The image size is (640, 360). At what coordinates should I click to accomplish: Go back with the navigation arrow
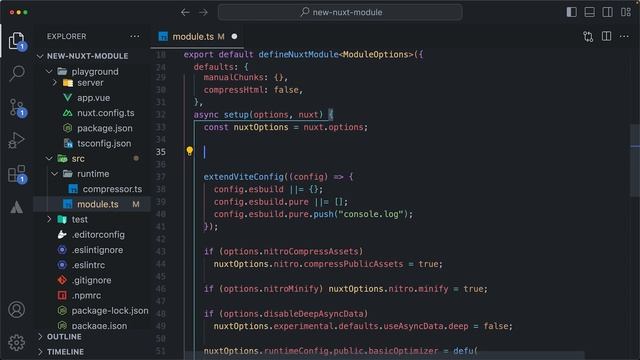point(185,12)
